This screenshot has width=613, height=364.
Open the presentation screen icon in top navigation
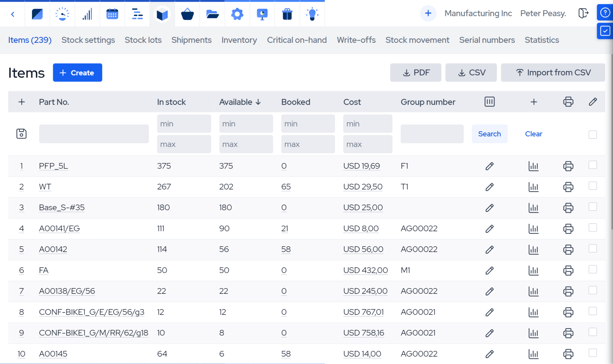pyautogui.click(x=262, y=14)
